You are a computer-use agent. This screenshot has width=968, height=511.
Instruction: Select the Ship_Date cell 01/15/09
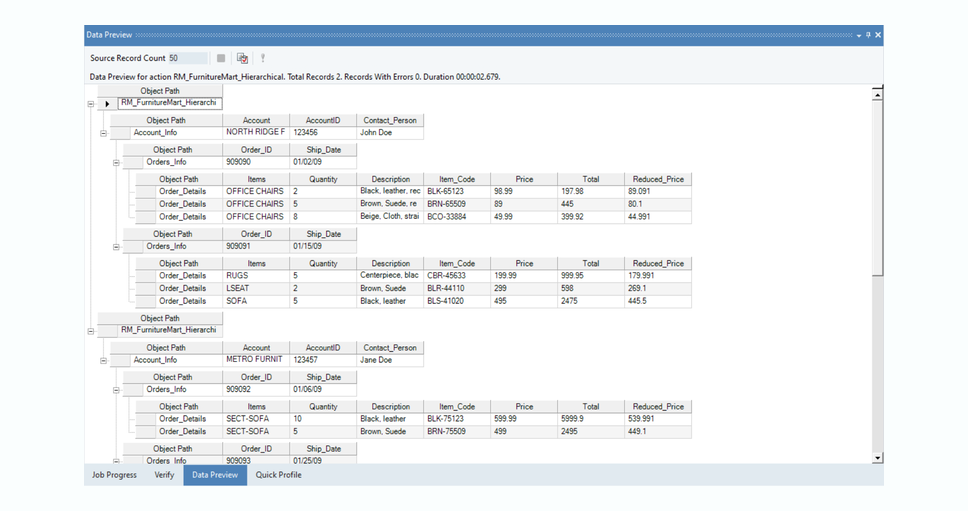(x=323, y=246)
